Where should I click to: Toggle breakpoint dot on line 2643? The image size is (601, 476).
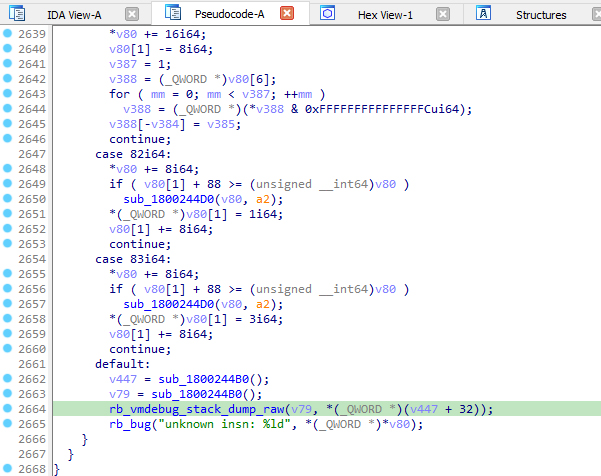tap(7, 94)
